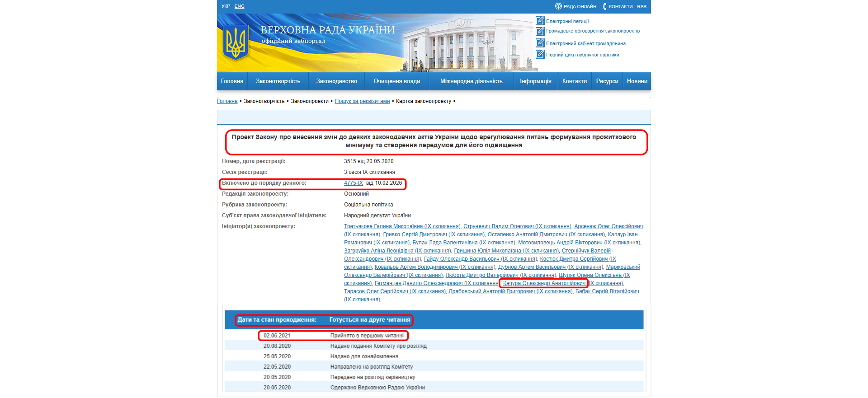Open initiator Гетманцев Данило Олександрович
868x398 pixels.
coord(436,283)
